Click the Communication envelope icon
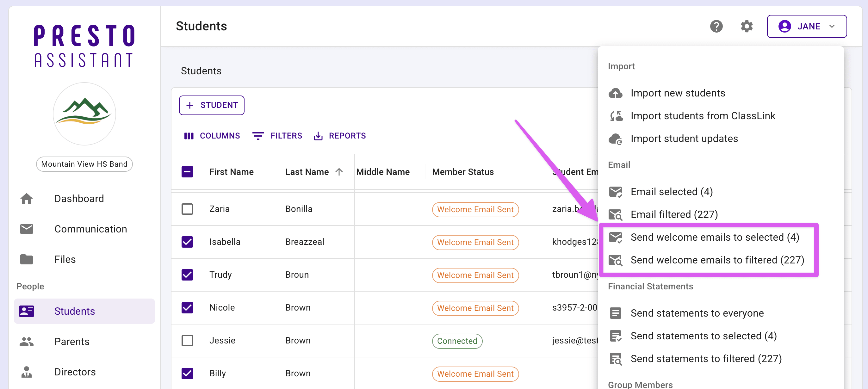 [x=26, y=229]
